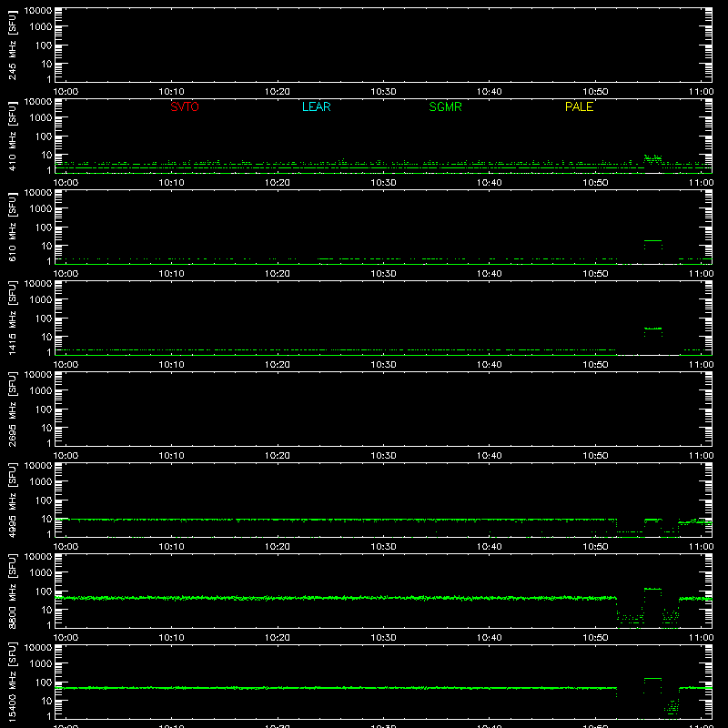Click the burst plateau in the 610 MHz plot
The width and height of the screenshot is (728, 728).
click(x=652, y=241)
